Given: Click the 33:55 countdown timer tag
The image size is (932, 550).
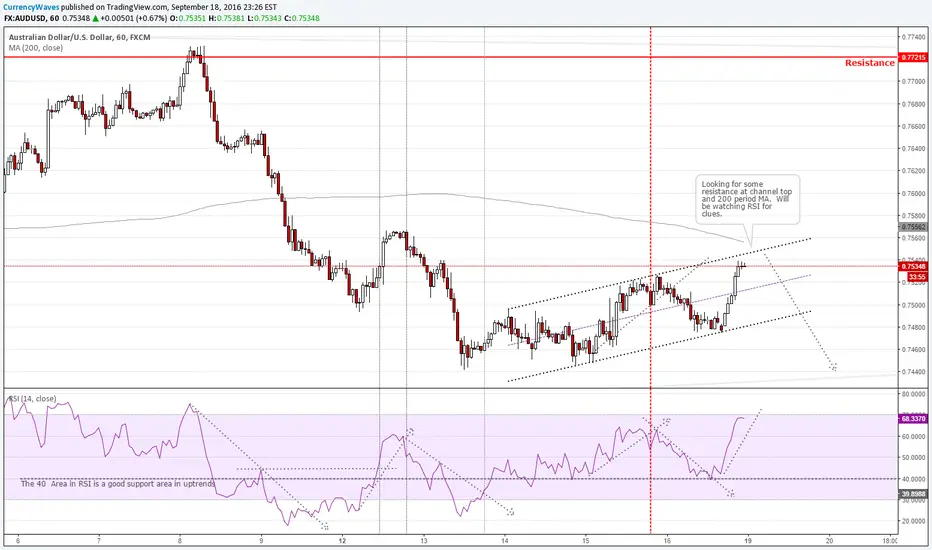Looking at the screenshot, I should pos(917,277).
